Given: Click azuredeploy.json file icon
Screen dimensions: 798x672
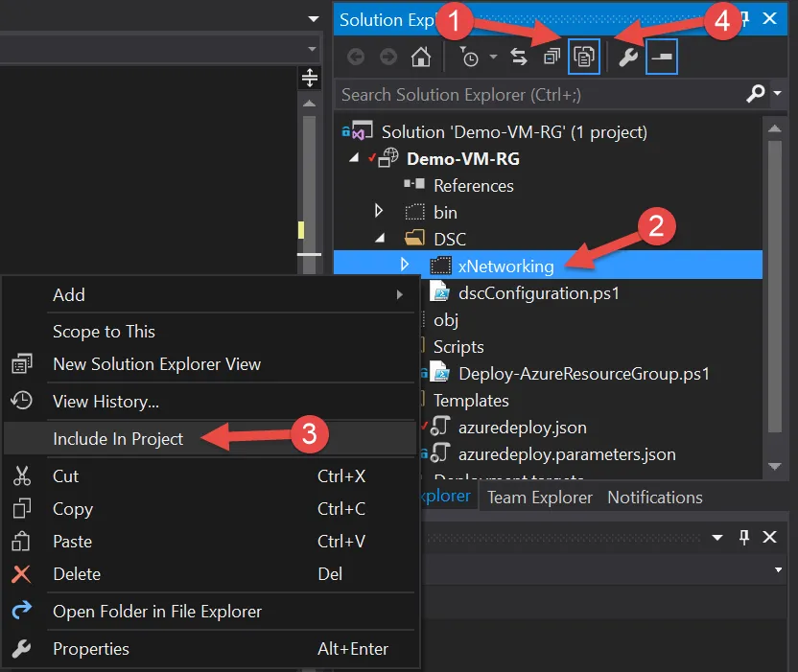Looking at the screenshot, I should coord(440,427).
